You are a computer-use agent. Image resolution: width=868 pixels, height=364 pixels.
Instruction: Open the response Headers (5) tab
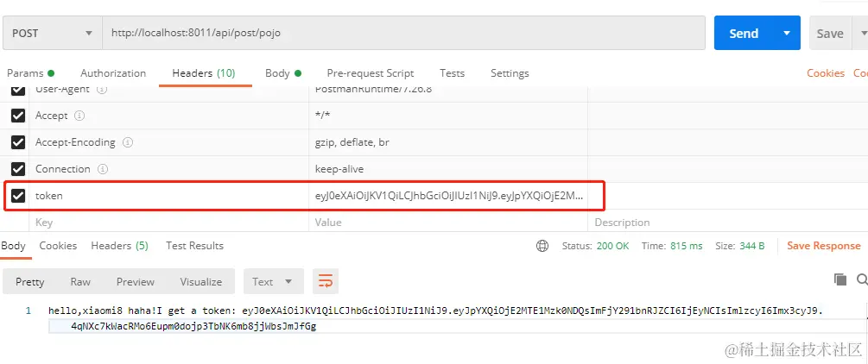tap(119, 246)
